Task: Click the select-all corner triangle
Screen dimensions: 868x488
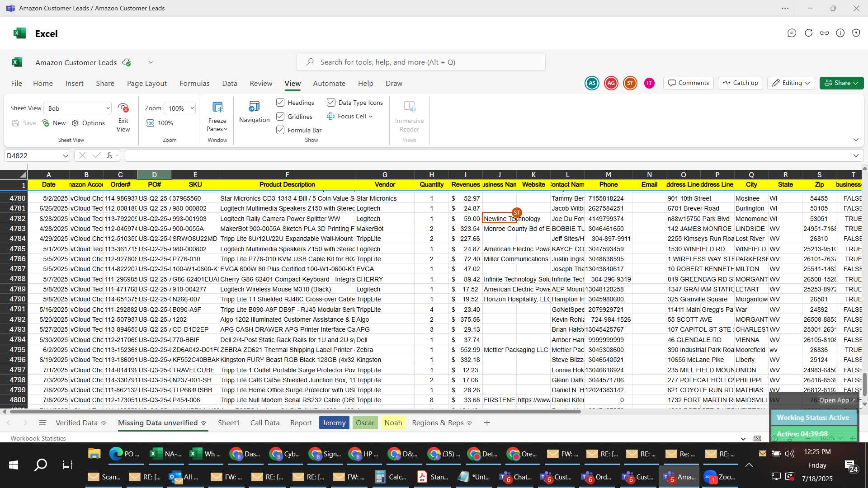Action: (x=23, y=174)
